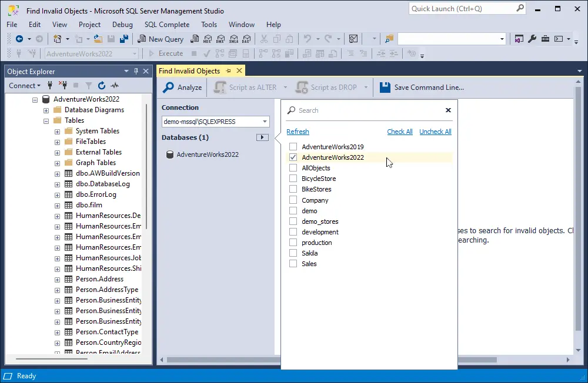Click the New Query toolbar button
This screenshot has width=588, height=383.
click(x=161, y=39)
